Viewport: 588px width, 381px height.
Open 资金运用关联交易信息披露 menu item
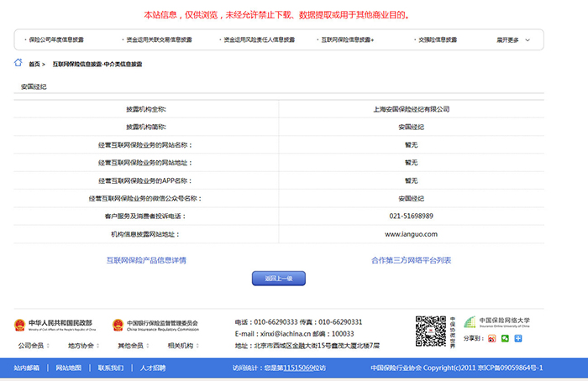tap(159, 39)
